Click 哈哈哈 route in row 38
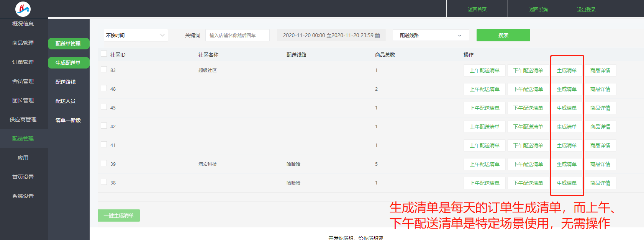This screenshot has height=240, width=644. (293, 183)
